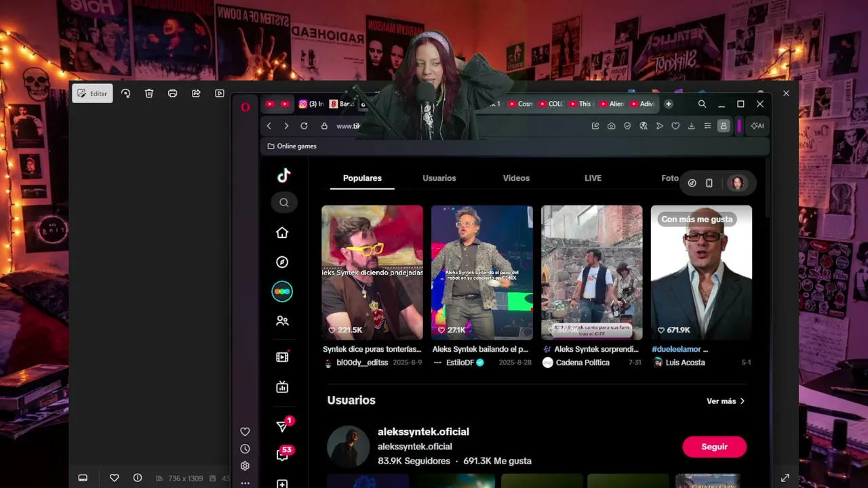The height and width of the screenshot is (488, 868).
Task: Open the Easy Setup sliders icon
Action: point(707,126)
